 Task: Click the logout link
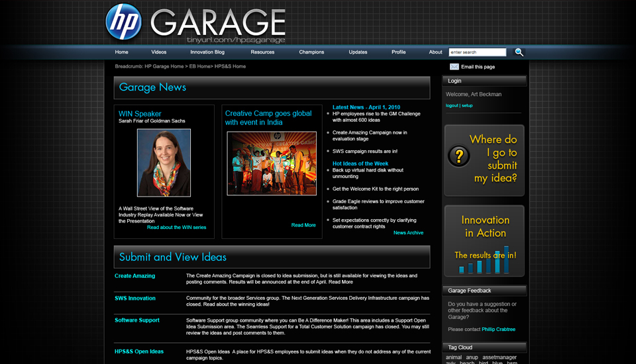click(x=452, y=106)
